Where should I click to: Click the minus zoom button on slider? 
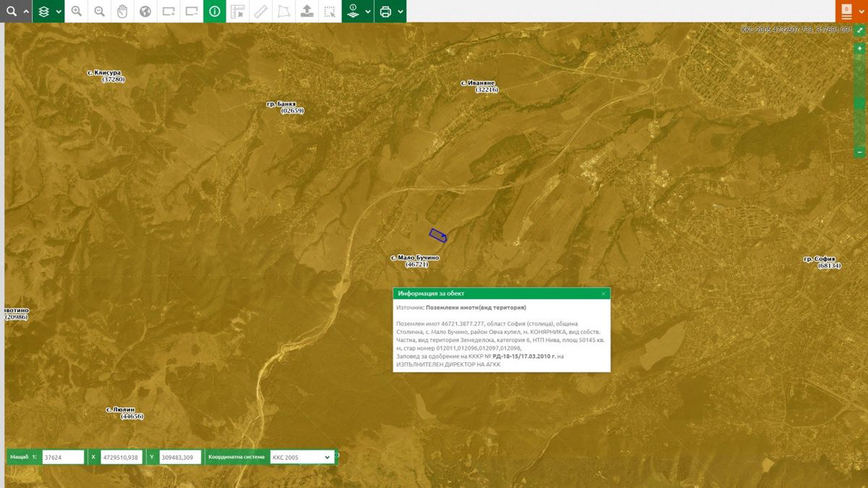[x=859, y=152]
